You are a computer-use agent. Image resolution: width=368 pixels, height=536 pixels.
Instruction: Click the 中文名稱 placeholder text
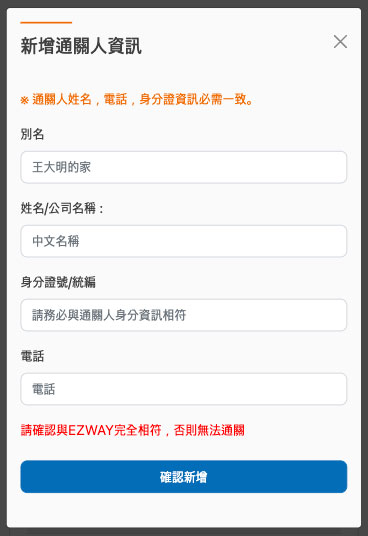tap(56, 241)
